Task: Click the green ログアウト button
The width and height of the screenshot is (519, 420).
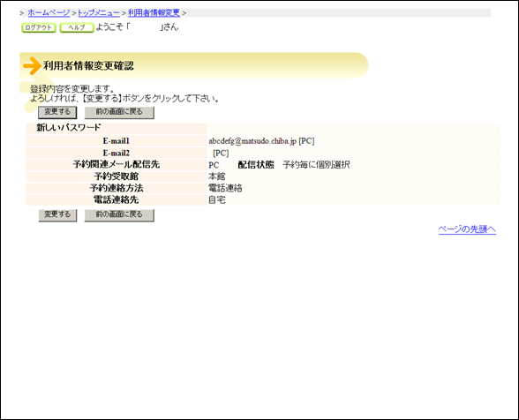Action: click(x=39, y=27)
